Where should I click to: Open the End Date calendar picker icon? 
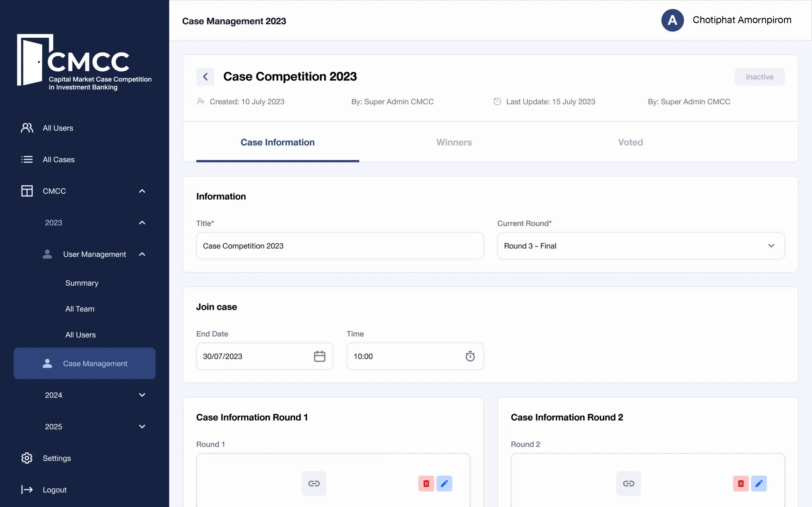pos(319,356)
